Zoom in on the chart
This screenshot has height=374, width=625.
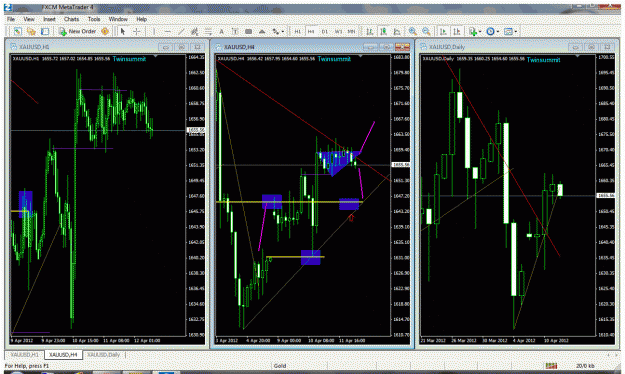point(413,31)
